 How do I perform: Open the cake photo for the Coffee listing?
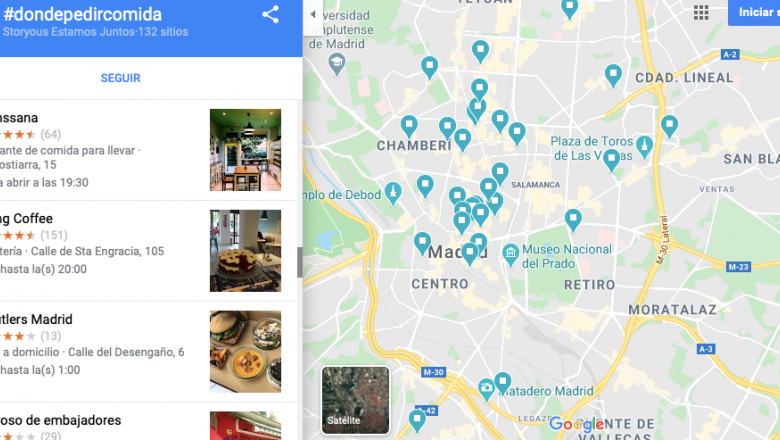pyautogui.click(x=245, y=251)
